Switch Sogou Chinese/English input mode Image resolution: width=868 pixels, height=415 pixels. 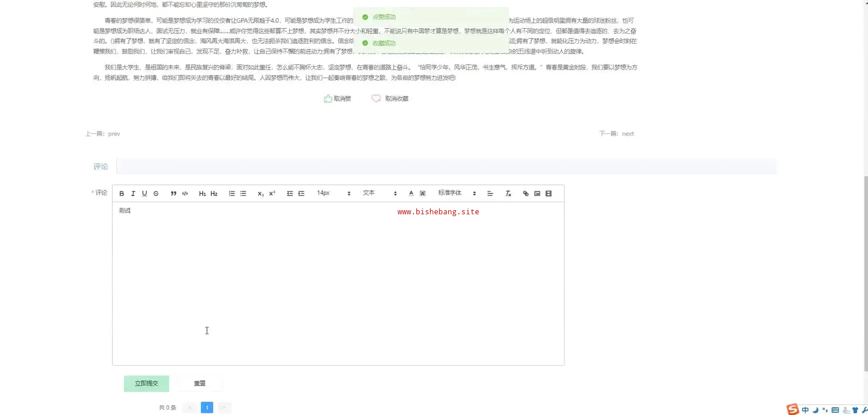(805, 410)
